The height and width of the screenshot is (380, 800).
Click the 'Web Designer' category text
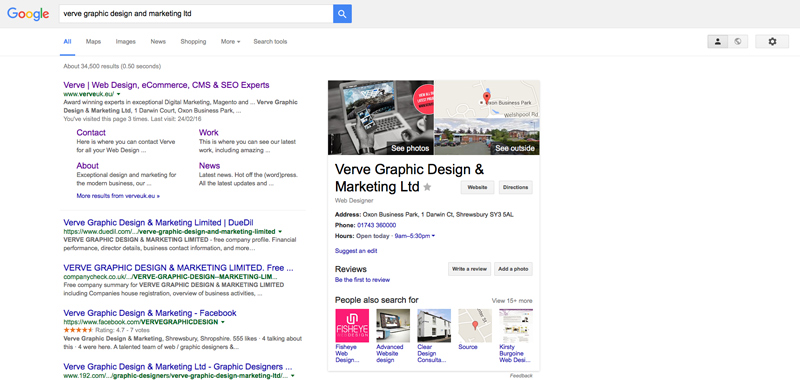(x=354, y=200)
